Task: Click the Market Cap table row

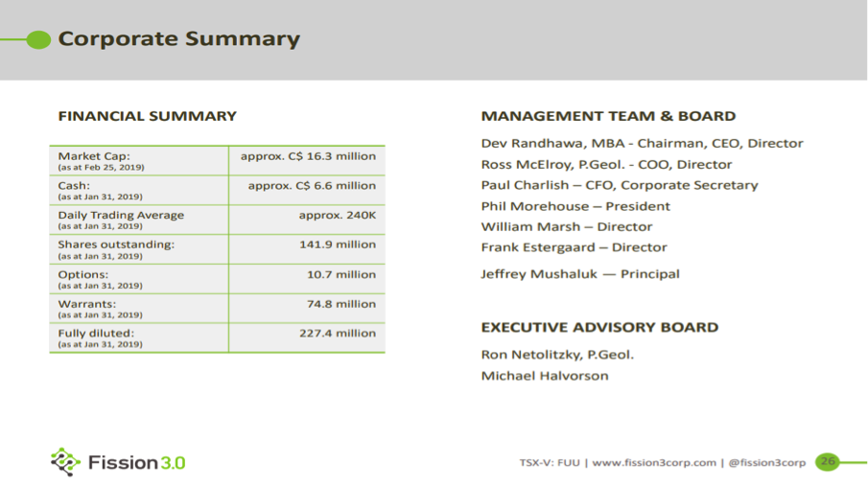Action: pos(217,160)
